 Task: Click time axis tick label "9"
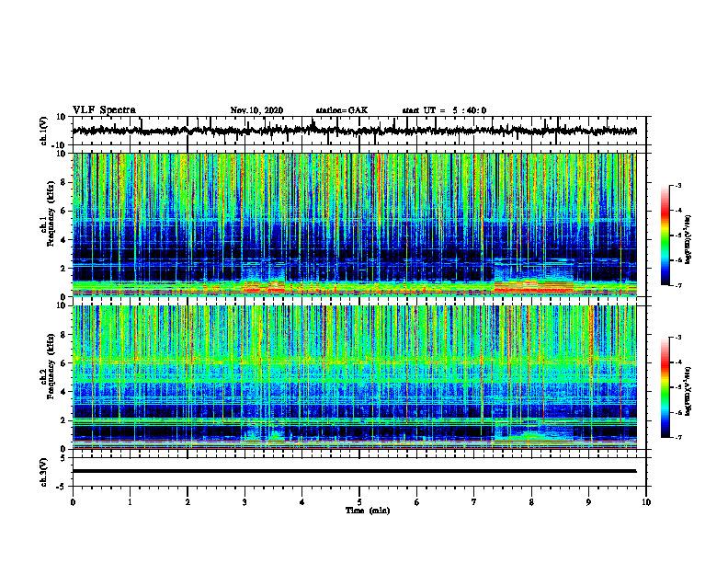pos(588,502)
